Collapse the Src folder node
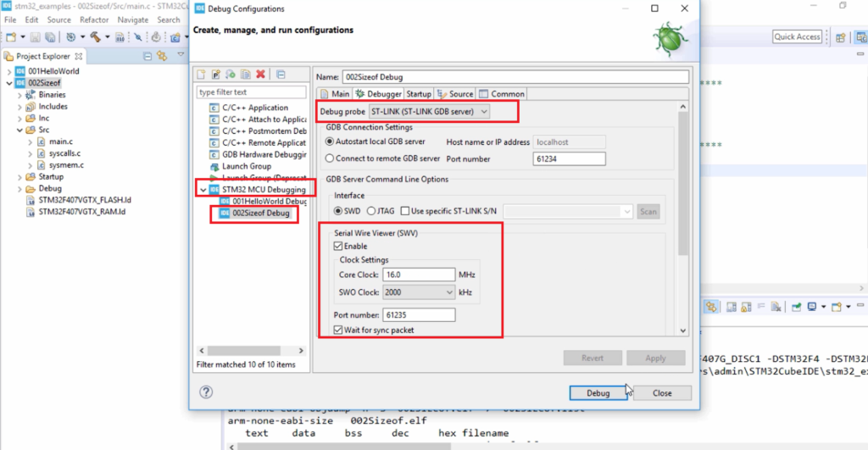Viewport: 868px width, 450px height. [x=20, y=130]
